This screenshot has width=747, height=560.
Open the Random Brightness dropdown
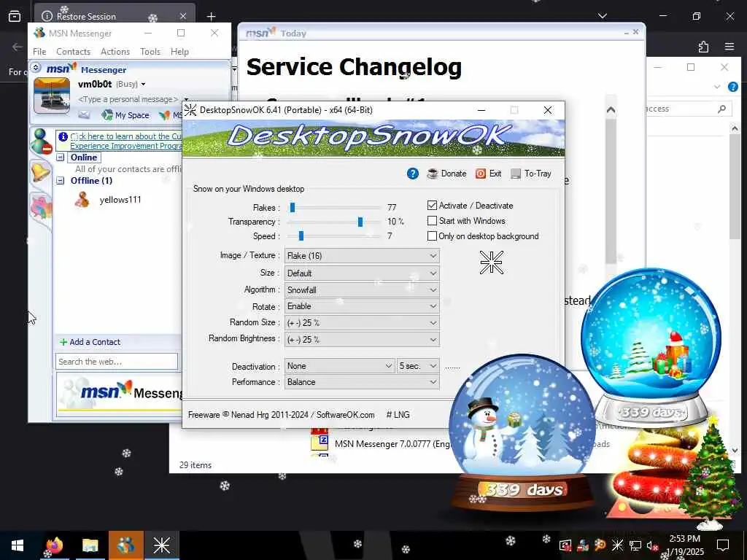(362, 340)
